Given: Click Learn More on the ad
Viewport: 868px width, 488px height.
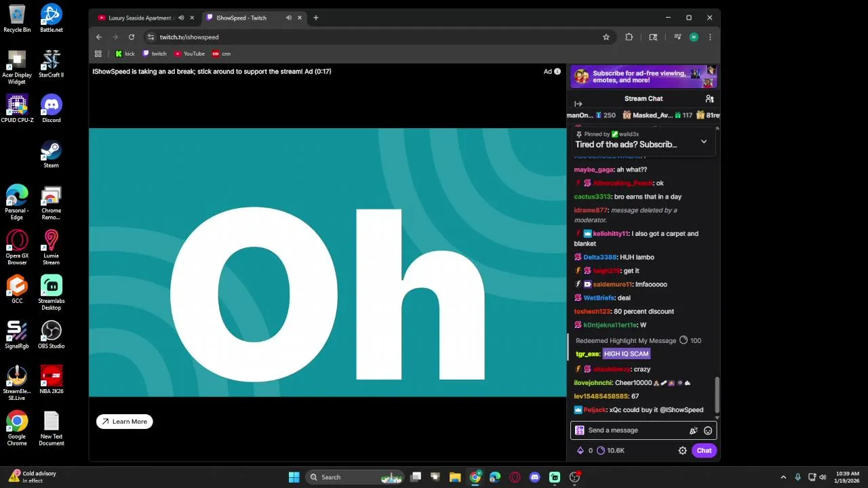Looking at the screenshot, I should click(125, 422).
